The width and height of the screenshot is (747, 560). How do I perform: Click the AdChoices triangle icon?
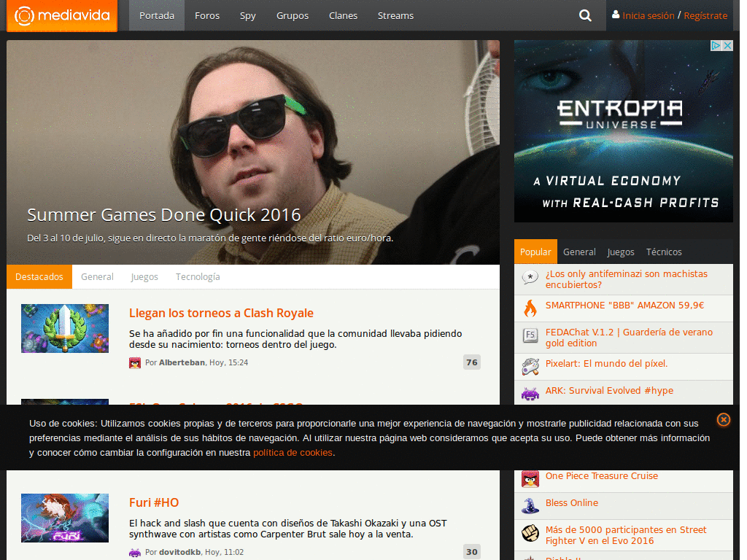click(716, 46)
